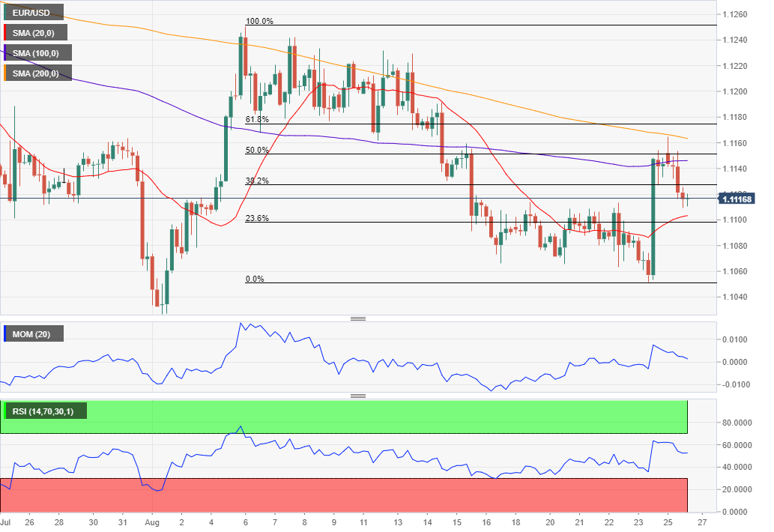Select the 61.8% Fibonacci level label
This screenshot has height=532, width=774.
[257, 120]
